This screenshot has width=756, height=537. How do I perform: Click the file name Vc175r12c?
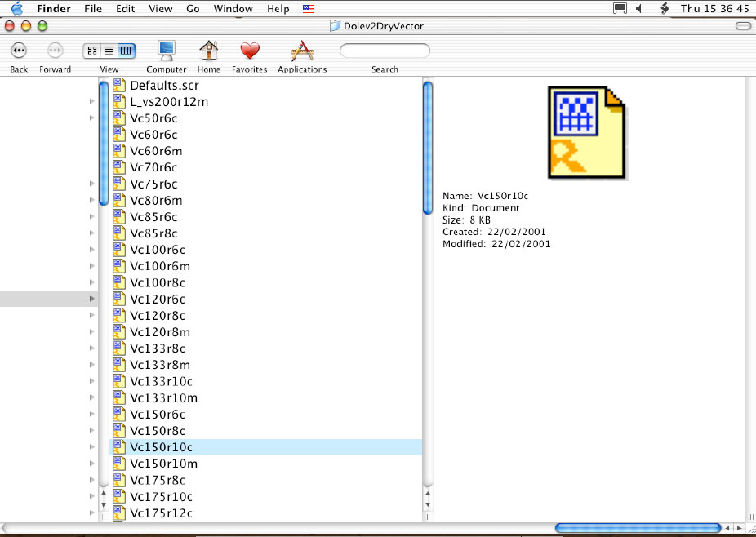click(161, 513)
